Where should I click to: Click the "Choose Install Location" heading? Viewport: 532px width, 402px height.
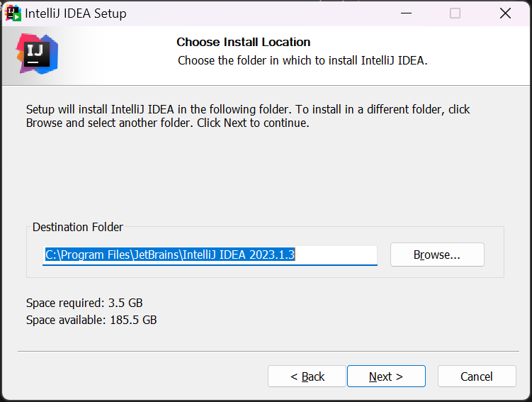(x=243, y=42)
